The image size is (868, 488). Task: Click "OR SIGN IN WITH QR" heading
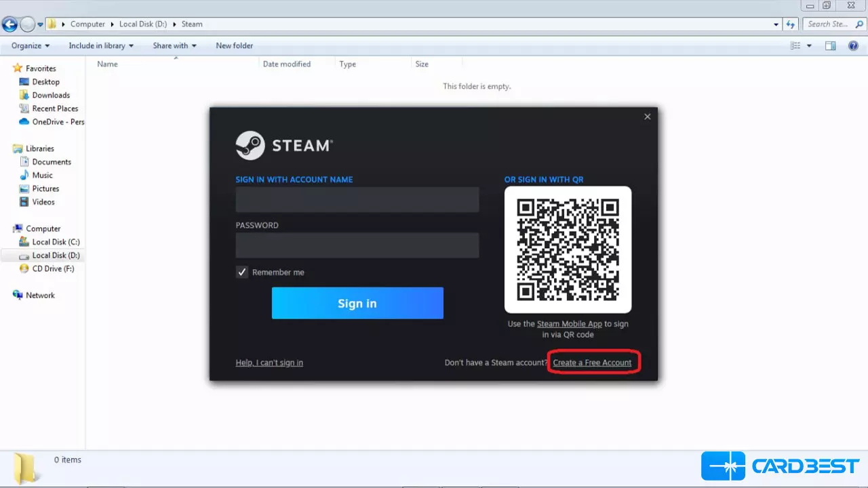pos(544,180)
